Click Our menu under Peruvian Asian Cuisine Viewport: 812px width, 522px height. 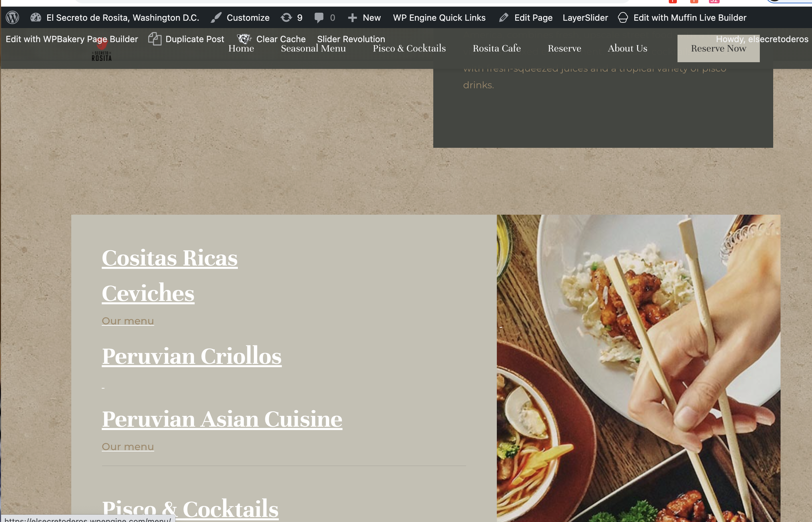click(128, 446)
